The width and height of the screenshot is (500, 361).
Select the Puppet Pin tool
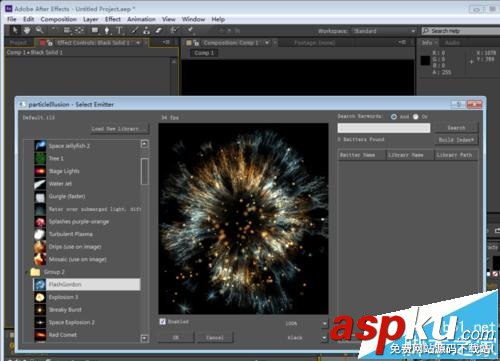coord(190,31)
